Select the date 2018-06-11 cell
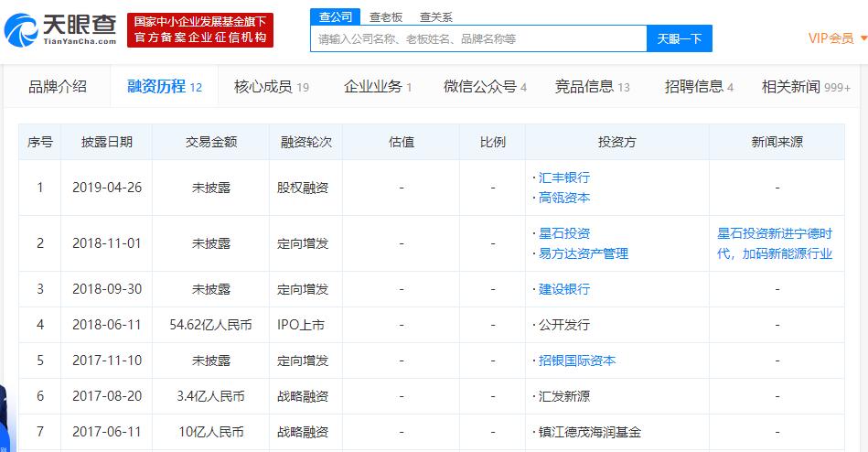This screenshot has width=868, height=452. [107, 325]
